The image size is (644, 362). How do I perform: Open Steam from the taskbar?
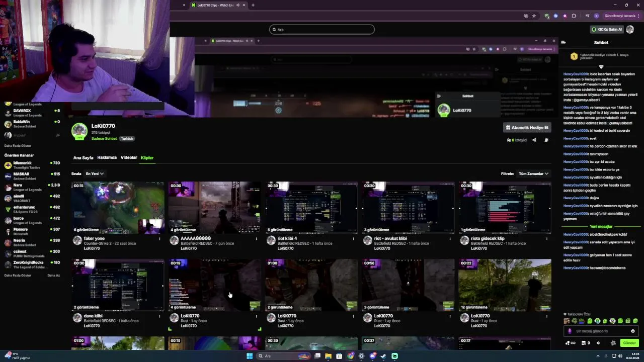[383, 356]
